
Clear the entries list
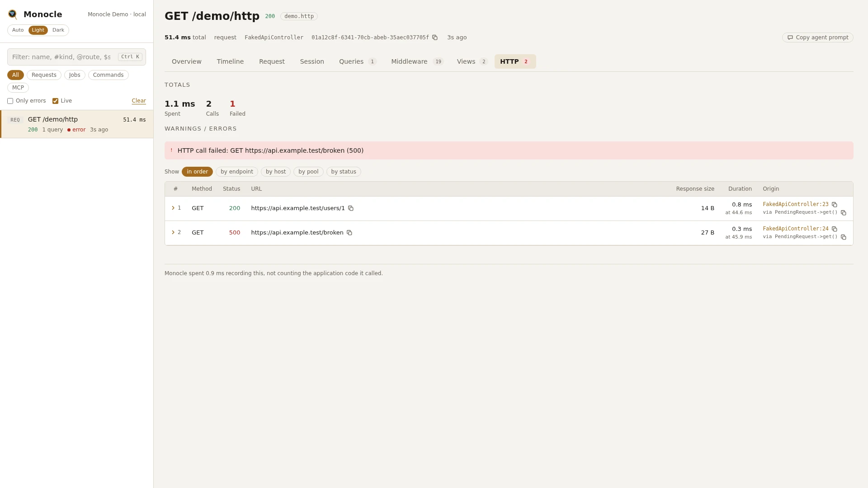(x=139, y=101)
